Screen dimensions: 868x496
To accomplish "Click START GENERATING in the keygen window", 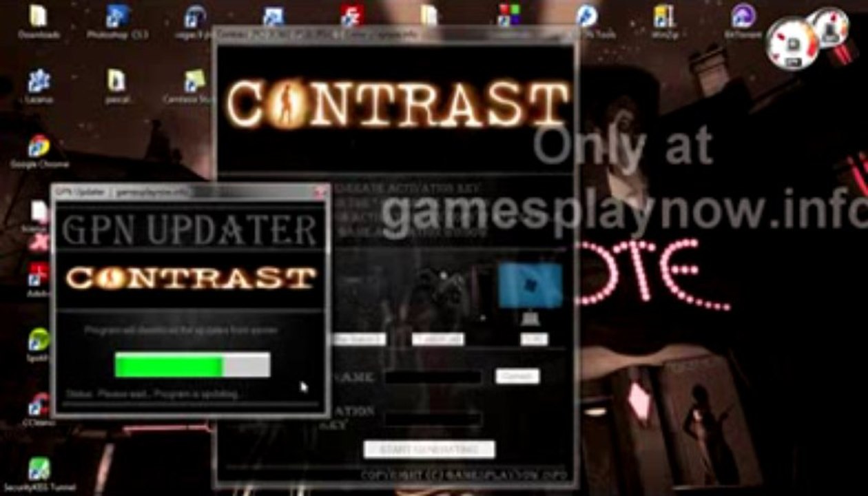I will click(x=429, y=449).
